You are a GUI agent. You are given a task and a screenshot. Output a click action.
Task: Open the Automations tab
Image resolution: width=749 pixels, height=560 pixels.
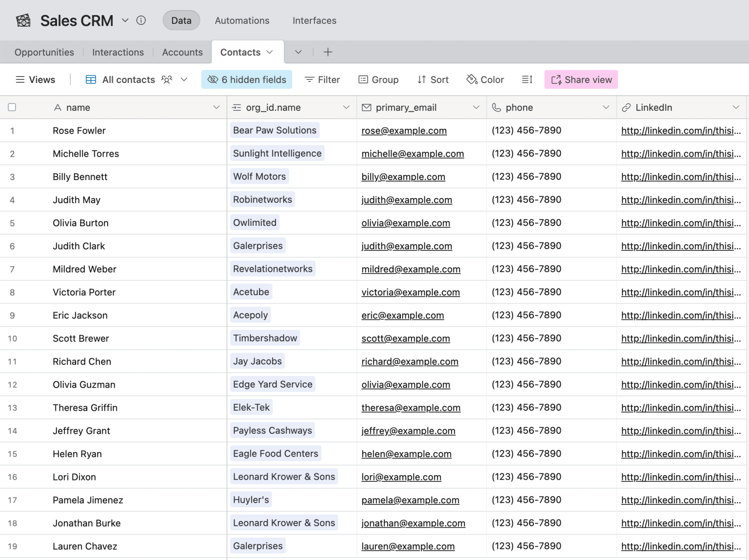coord(242,20)
